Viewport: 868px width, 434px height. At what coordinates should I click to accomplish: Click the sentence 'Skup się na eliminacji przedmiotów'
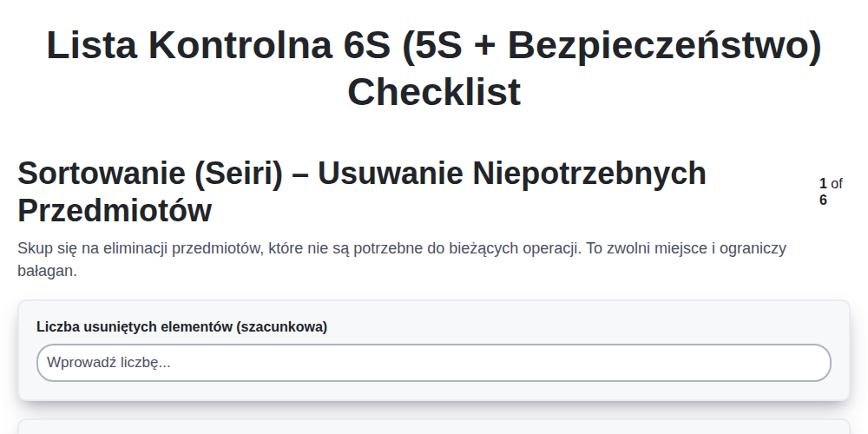[x=141, y=248]
